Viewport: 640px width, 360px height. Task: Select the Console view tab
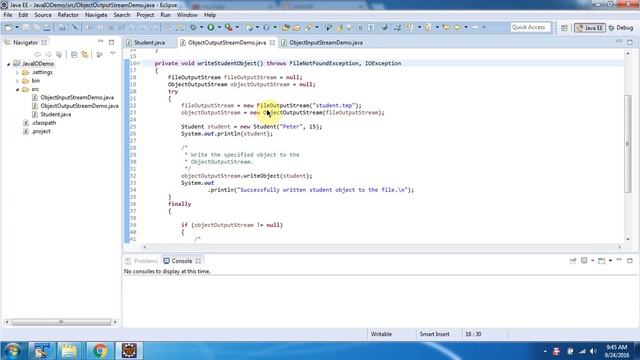point(182,261)
